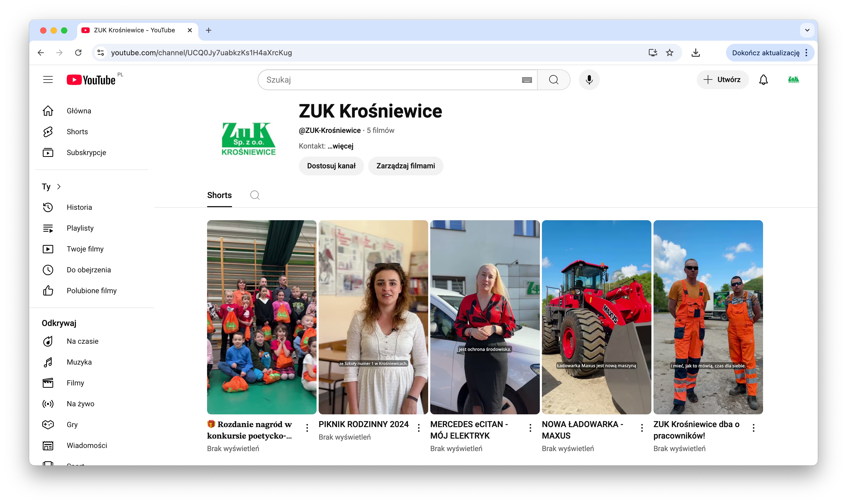Close the ZUK Krośniewice browser tab
The height and width of the screenshot is (504, 847).
pyautogui.click(x=190, y=30)
